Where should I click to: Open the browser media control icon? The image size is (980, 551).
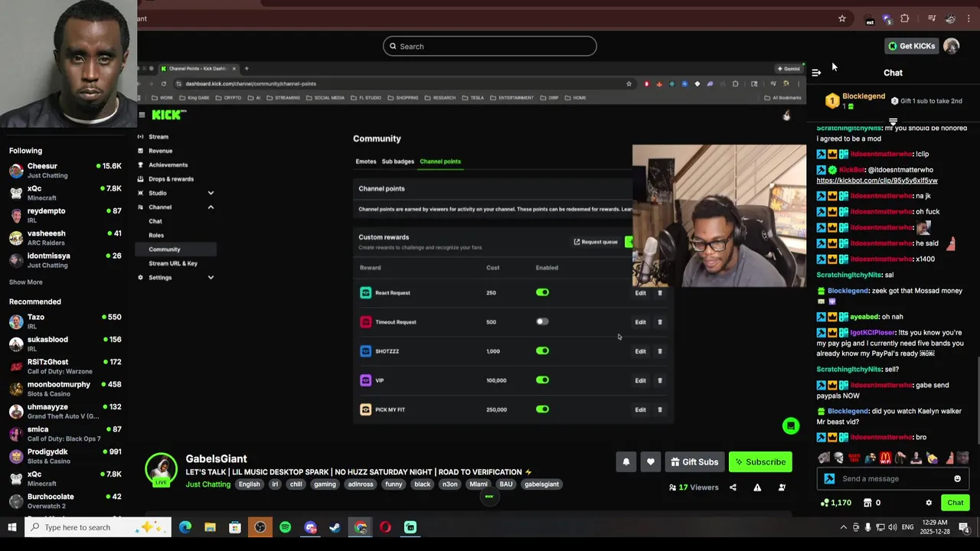click(x=932, y=18)
